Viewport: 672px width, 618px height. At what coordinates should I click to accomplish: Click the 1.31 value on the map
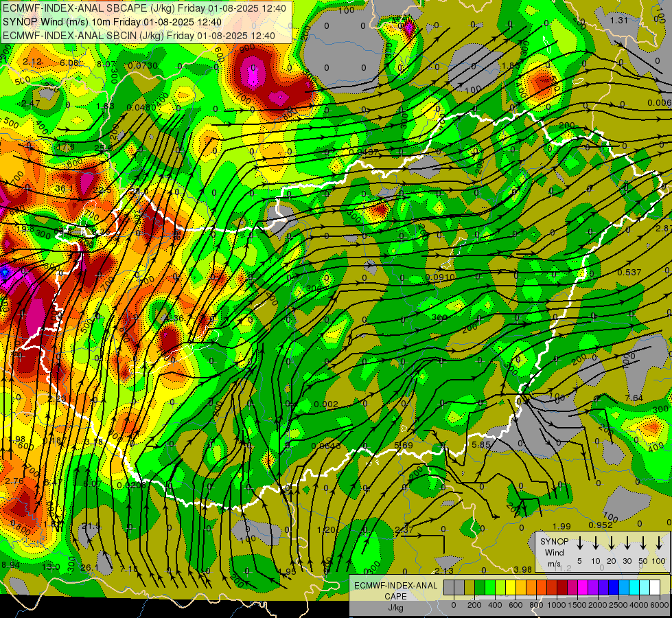619,20
